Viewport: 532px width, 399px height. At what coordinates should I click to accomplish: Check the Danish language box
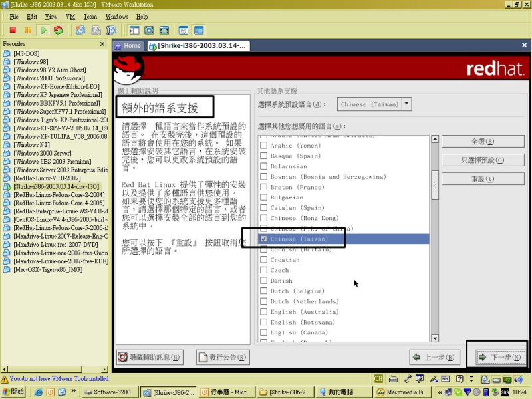click(x=263, y=281)
